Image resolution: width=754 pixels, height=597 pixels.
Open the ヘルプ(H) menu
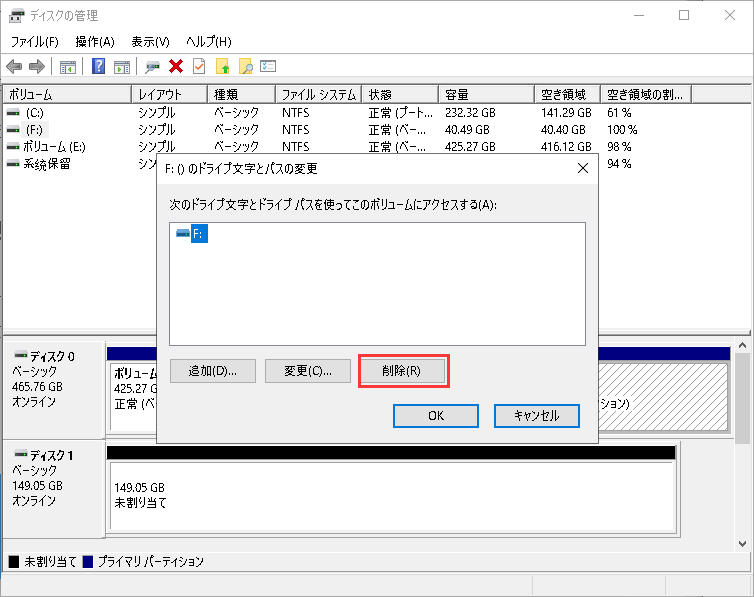pyautogui.click(x=209, y=42)
